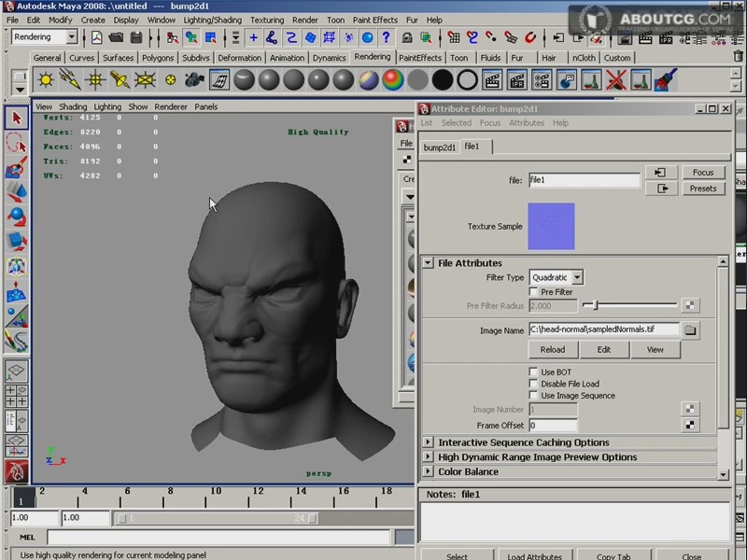Switch to the four view layout
Image resolution: width=747 pixels, height=560 pixels.
pyautogui.click(x=16, y=396)
